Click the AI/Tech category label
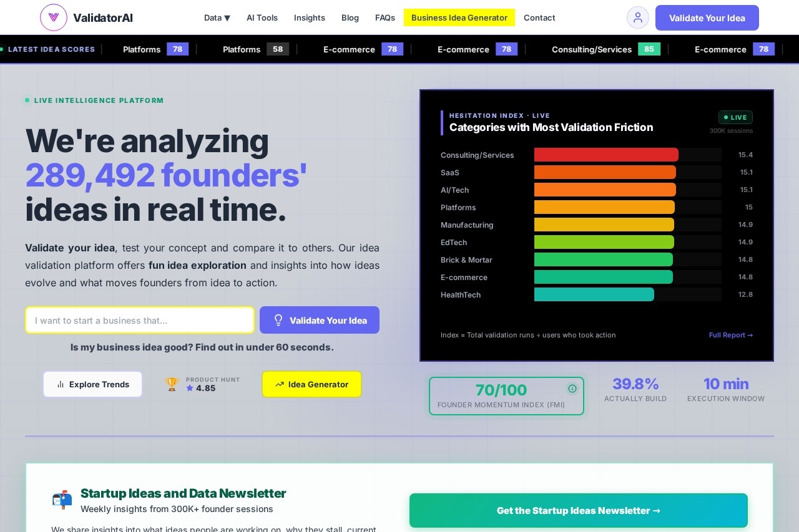The width and height of the screenshot is (799, 532). point(454,190)
